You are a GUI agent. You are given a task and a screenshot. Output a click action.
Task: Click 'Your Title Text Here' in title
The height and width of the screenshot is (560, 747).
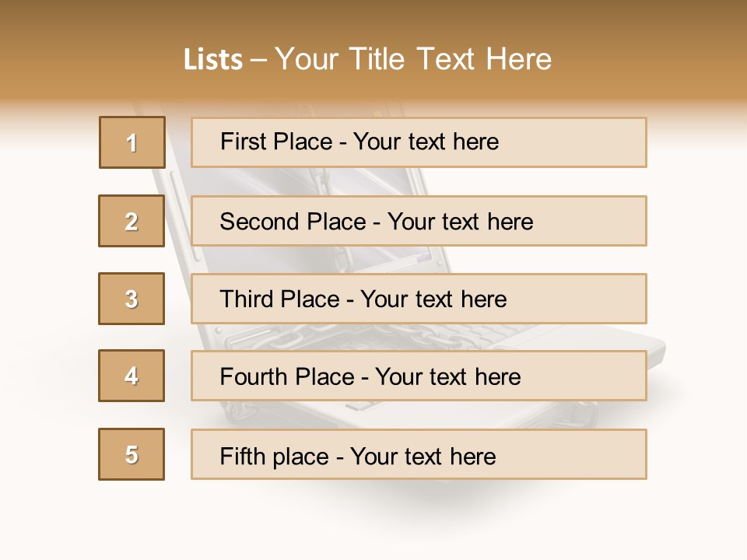412,60
